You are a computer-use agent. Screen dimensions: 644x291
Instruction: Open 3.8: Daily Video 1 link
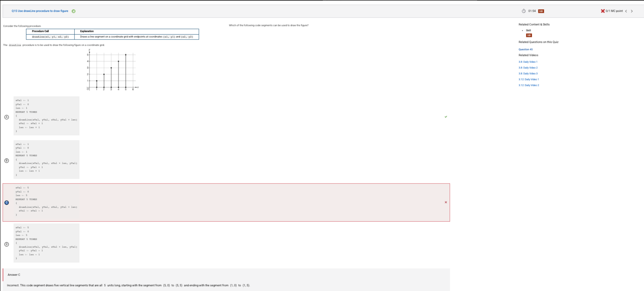528,62
